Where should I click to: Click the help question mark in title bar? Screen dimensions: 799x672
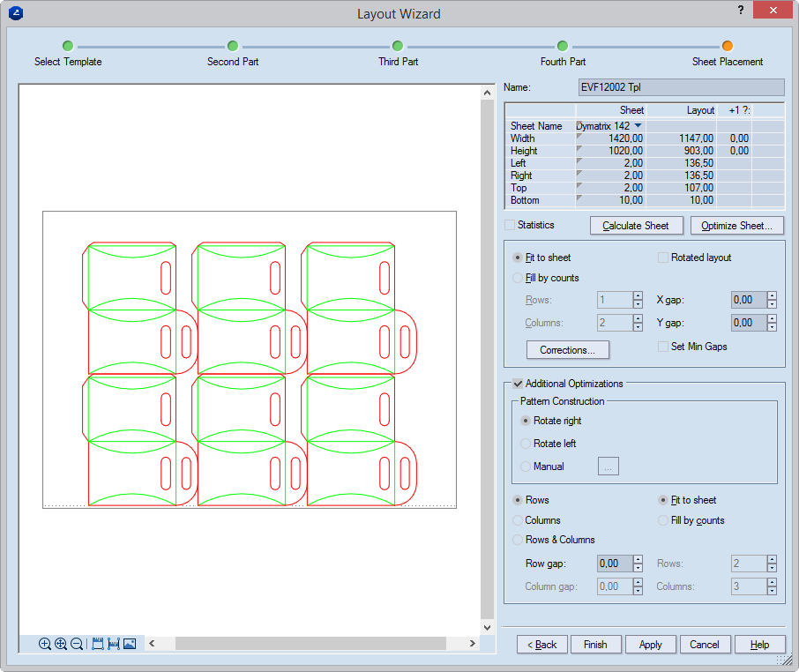(739, 10)
